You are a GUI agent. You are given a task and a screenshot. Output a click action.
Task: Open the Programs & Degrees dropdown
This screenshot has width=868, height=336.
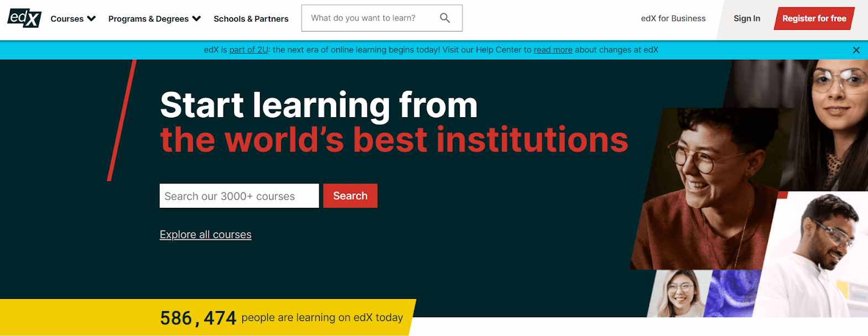tap(154, 19)
